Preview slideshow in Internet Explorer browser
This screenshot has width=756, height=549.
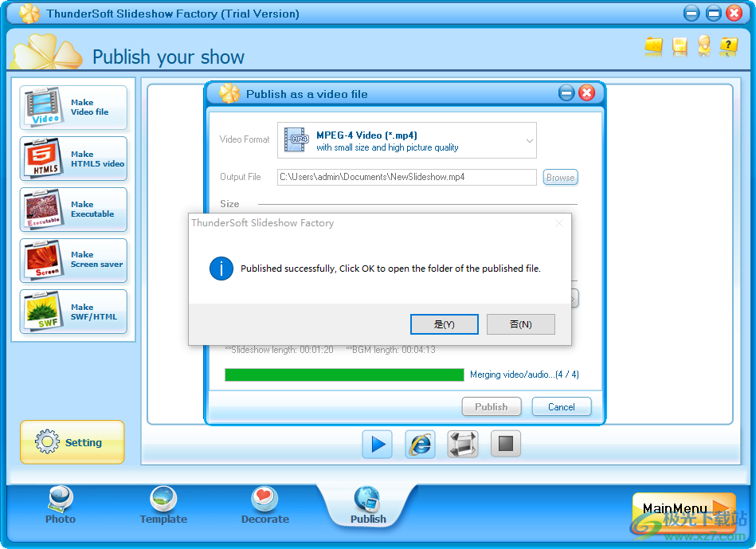tap(420, 444)
